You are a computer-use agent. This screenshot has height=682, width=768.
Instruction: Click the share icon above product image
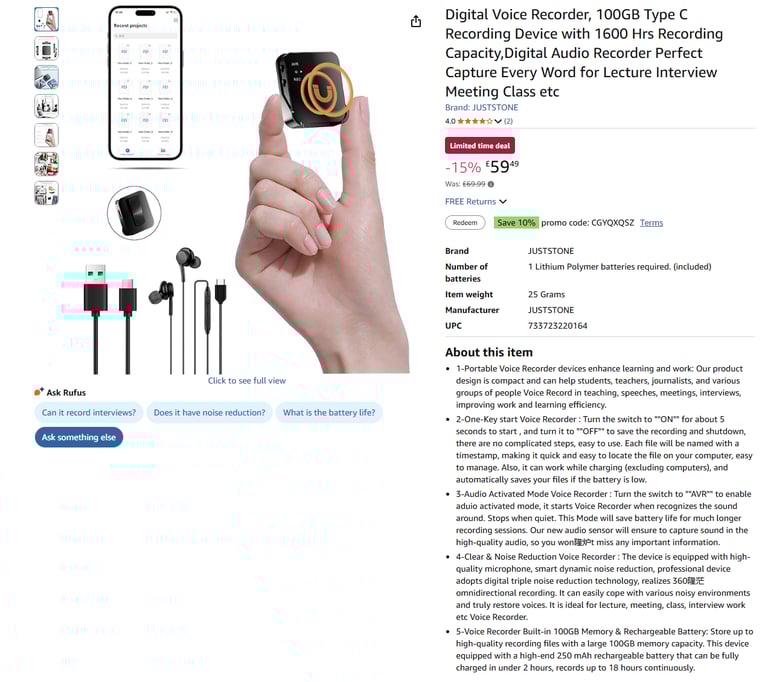click(416, 21)
